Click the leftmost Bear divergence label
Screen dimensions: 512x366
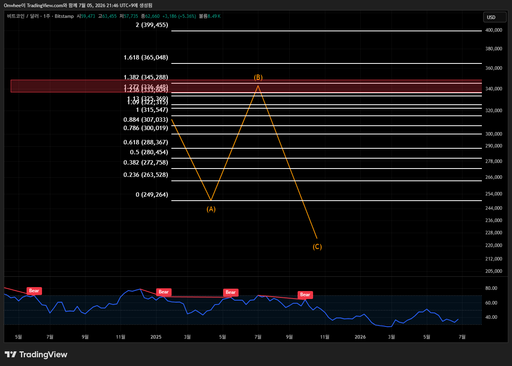tap(34, 291)
